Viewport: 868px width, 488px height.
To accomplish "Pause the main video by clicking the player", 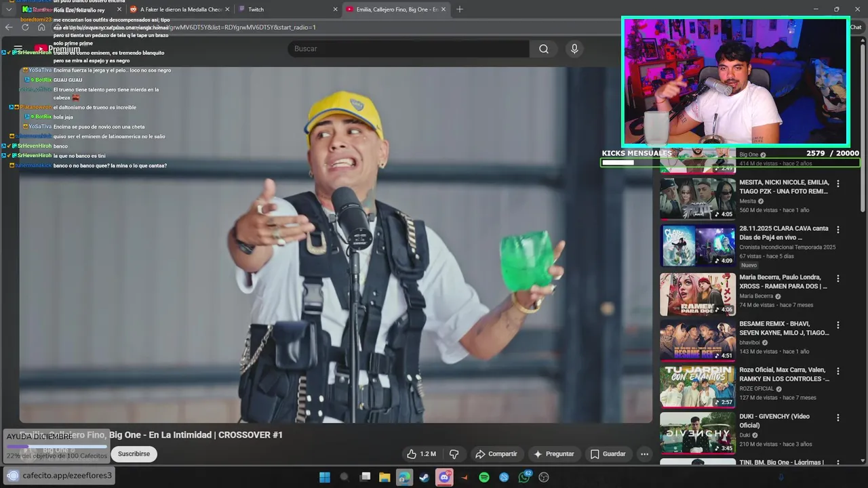I will [x=336, y=244].
